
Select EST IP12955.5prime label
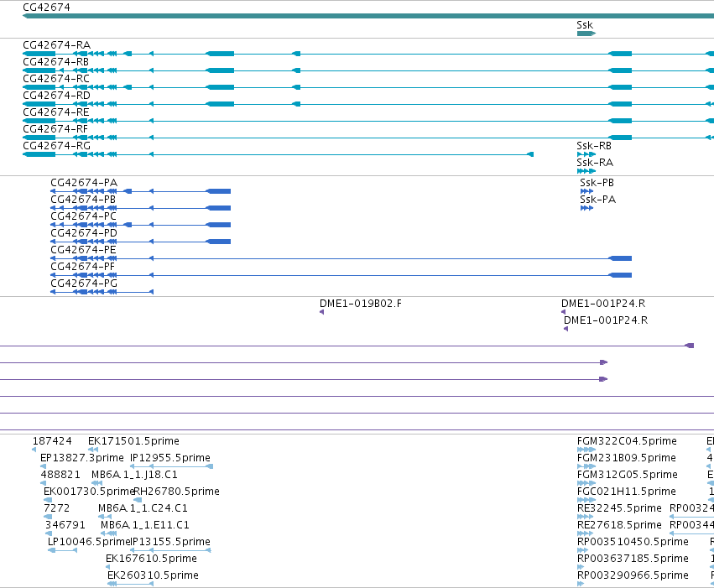[x=170, y=458]
